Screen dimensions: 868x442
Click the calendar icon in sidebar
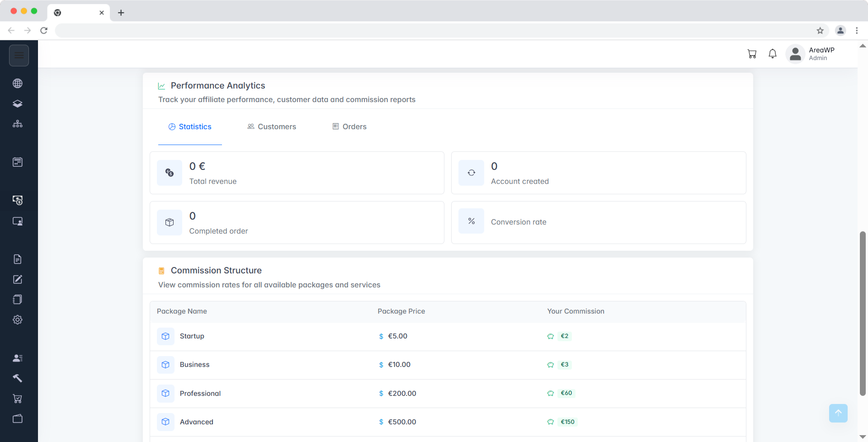click(18, 162)
